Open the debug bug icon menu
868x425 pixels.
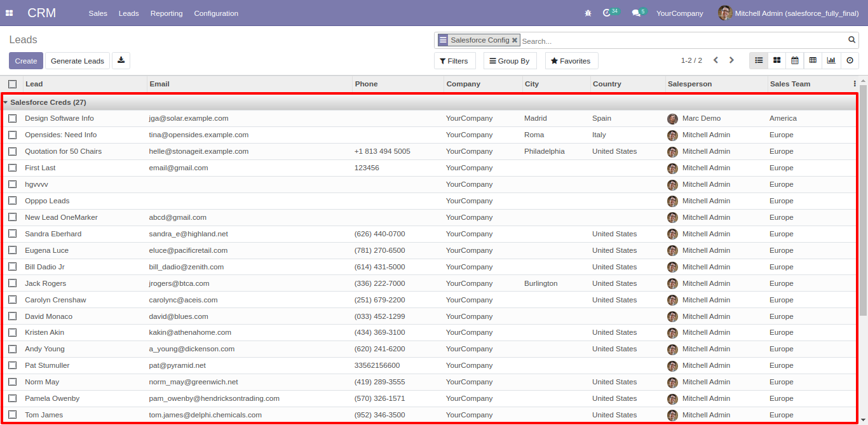[588, 13]
